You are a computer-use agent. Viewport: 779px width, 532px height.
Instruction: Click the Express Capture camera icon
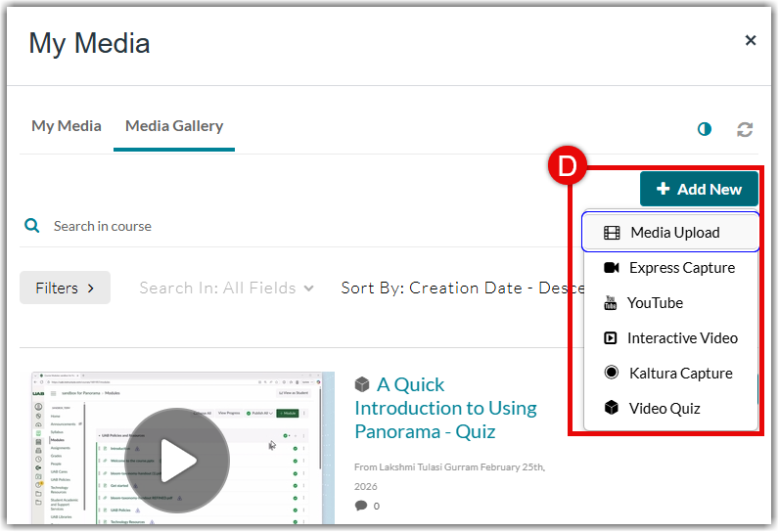[x=611, y=268]
